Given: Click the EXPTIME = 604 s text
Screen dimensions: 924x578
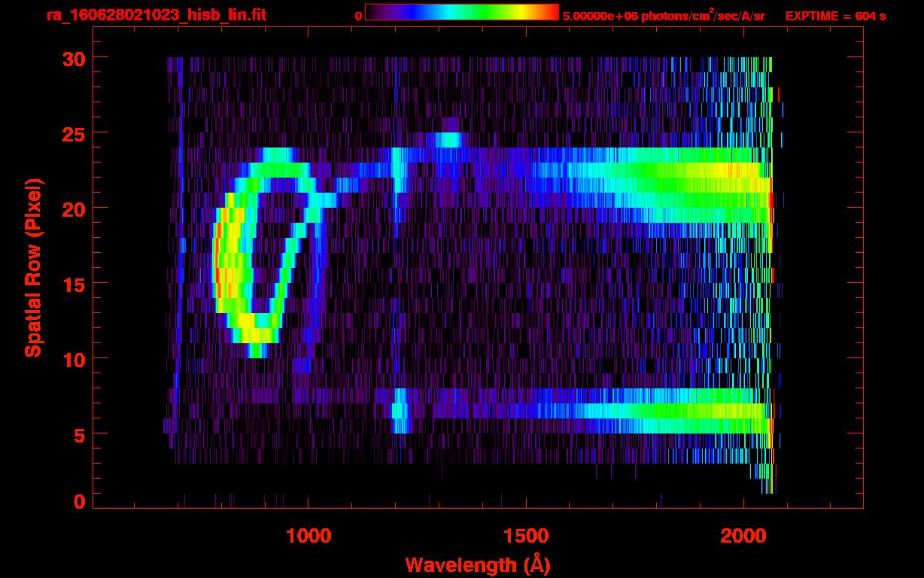Looking at the screenshot, I should 835,16.
